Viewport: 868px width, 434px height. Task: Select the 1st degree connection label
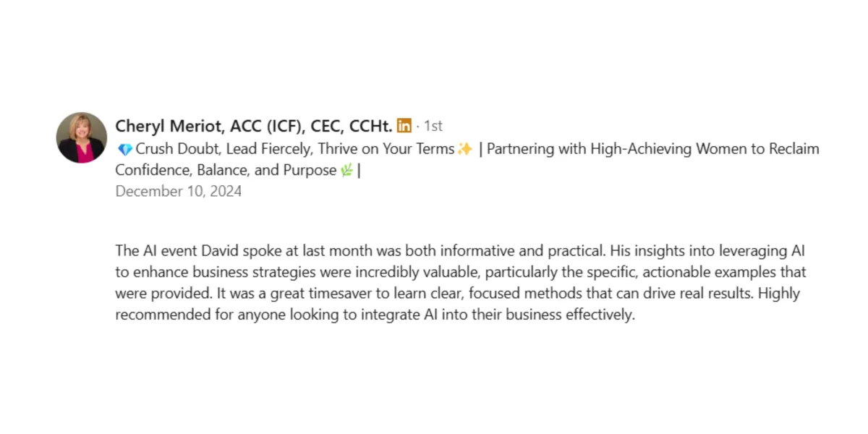click(433, 126)
